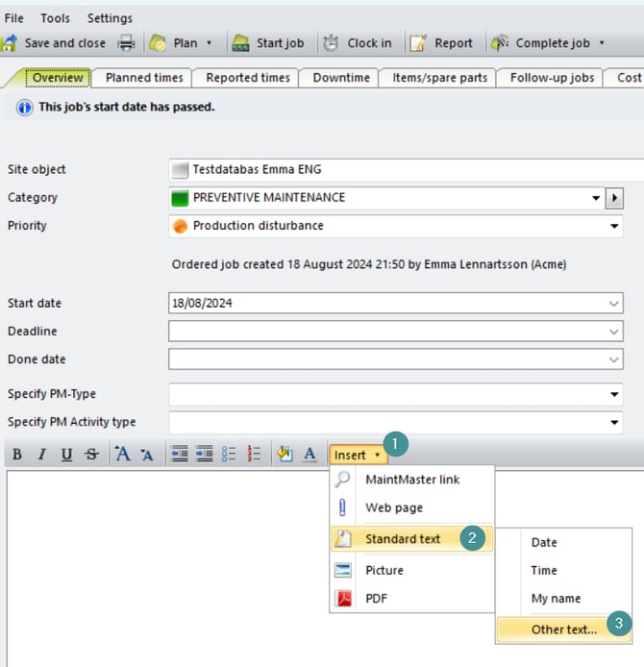The height and width of the screenshot is (667, 644).
Task: Expand the Specify PM-Type dropdown
Action: [x=615, y=394]
